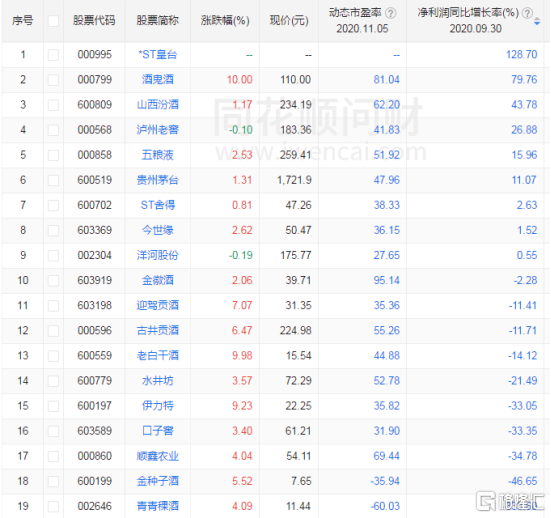Toggle the select-all checkbox in header
This screenshot has height=518, width=551.
click(x=53, y=21)
